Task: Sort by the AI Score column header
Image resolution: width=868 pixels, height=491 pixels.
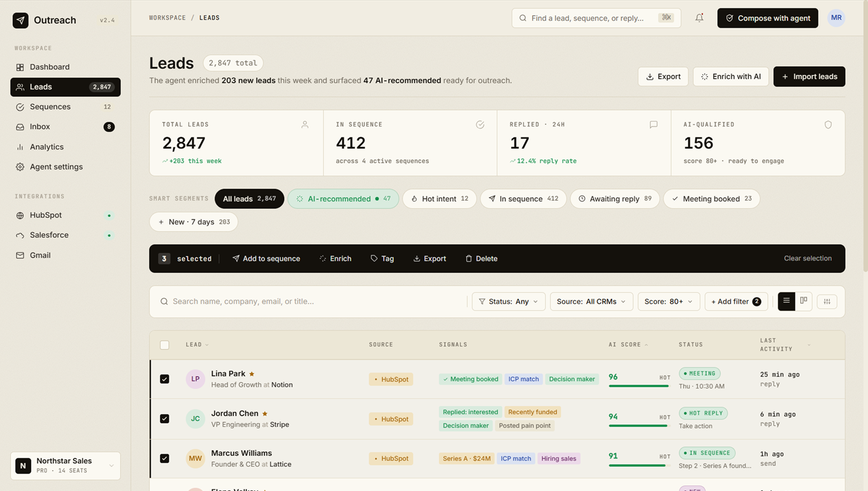Action: point(628,345)
